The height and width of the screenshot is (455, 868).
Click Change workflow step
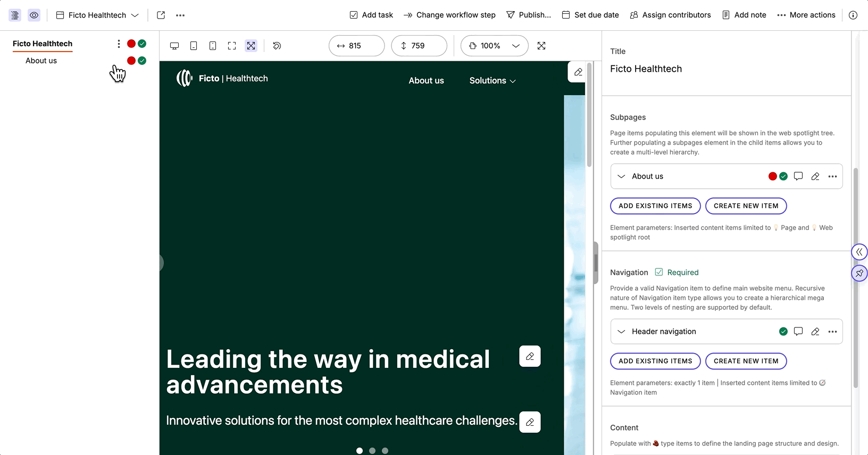[x=449, y=15]
